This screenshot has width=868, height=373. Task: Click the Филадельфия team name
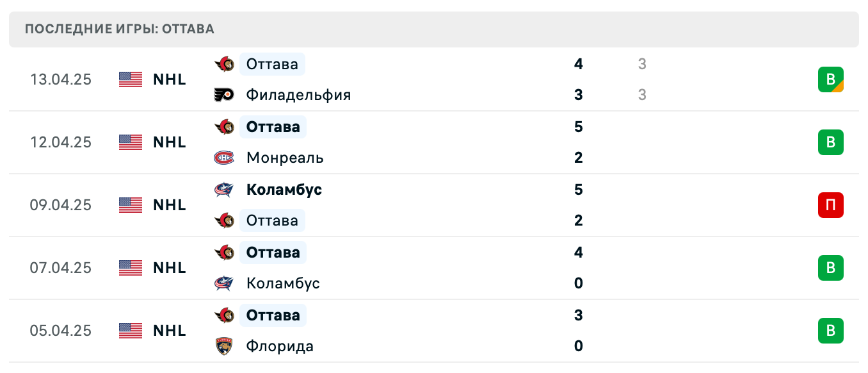tap(298, 95)
